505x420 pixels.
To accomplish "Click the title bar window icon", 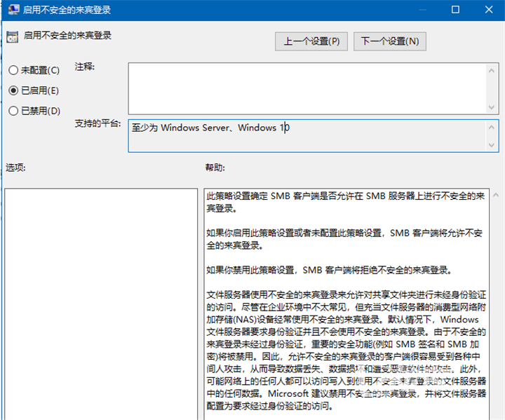I will (13, 10).
